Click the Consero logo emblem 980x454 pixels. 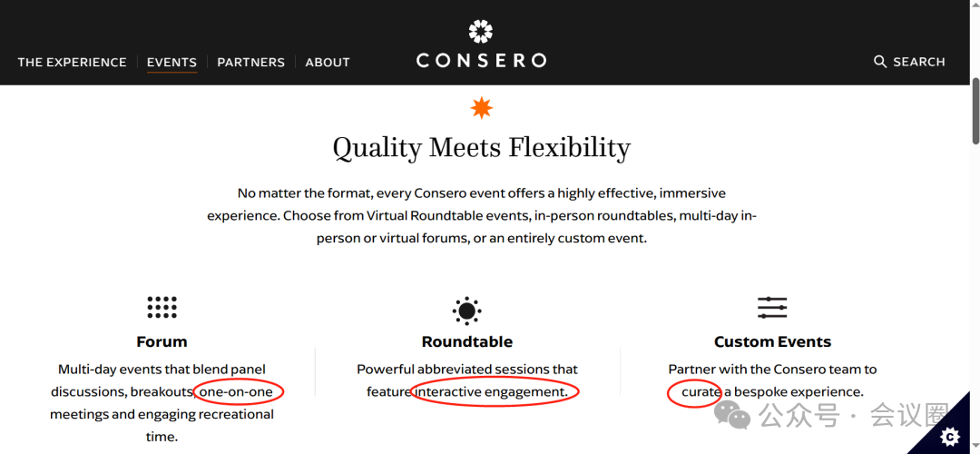click(481, 31)
